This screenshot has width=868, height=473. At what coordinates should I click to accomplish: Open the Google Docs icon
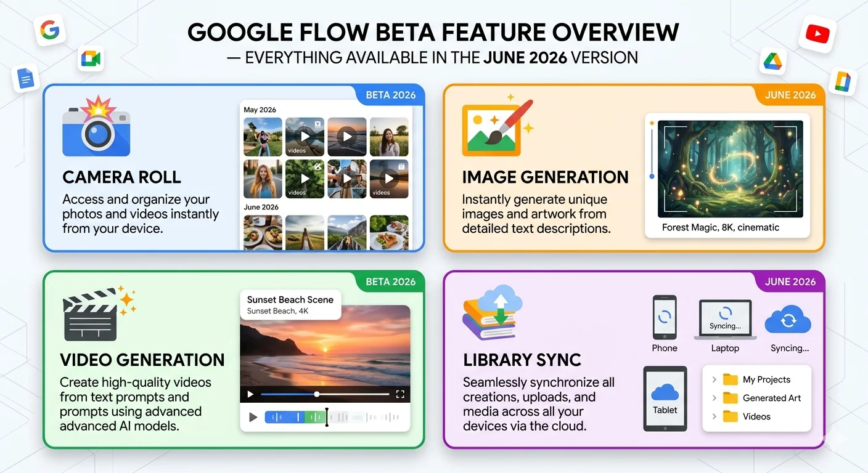(26, 79)
